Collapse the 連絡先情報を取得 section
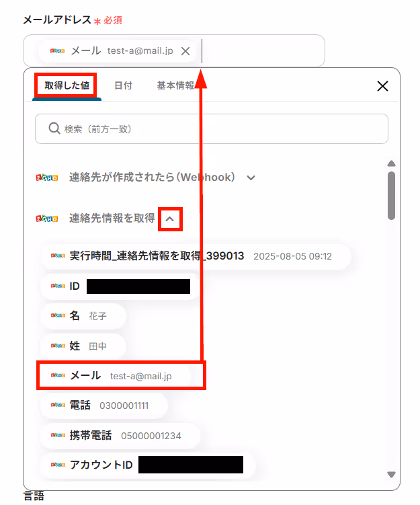This screenshot has width=420, height=505. (x=169, y=219)
